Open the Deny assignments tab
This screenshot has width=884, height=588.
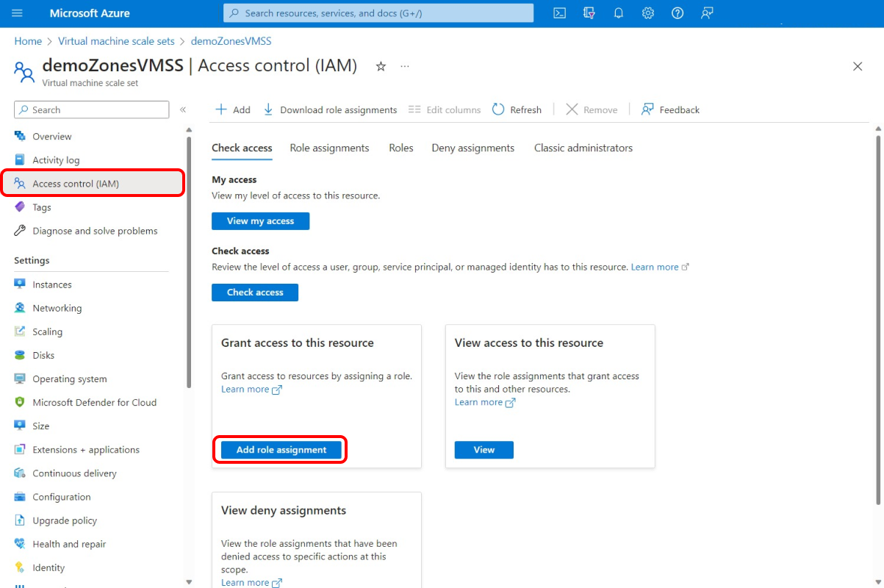click(472, 148)
